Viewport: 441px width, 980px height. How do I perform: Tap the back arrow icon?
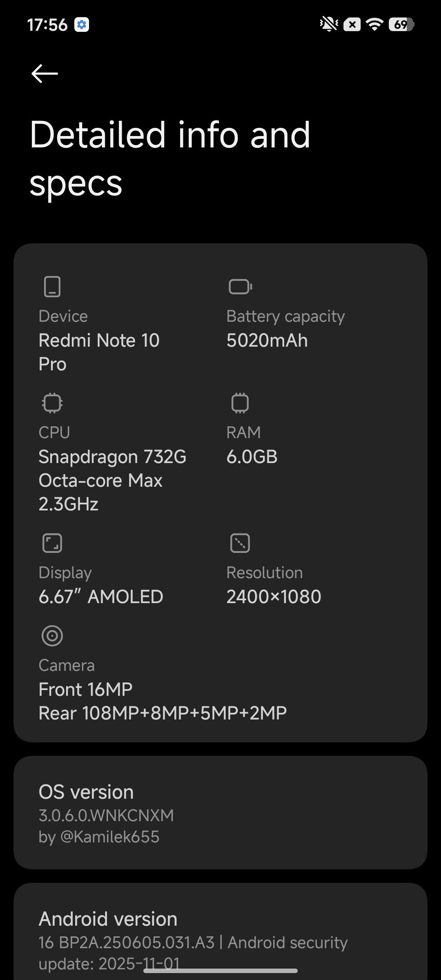click(45, 73)
